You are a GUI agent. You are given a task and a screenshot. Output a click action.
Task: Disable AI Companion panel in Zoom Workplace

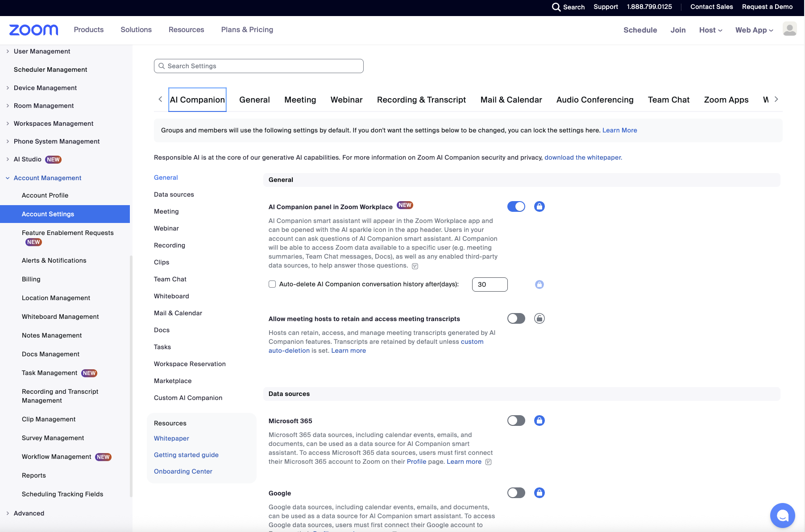click(516, 206)
